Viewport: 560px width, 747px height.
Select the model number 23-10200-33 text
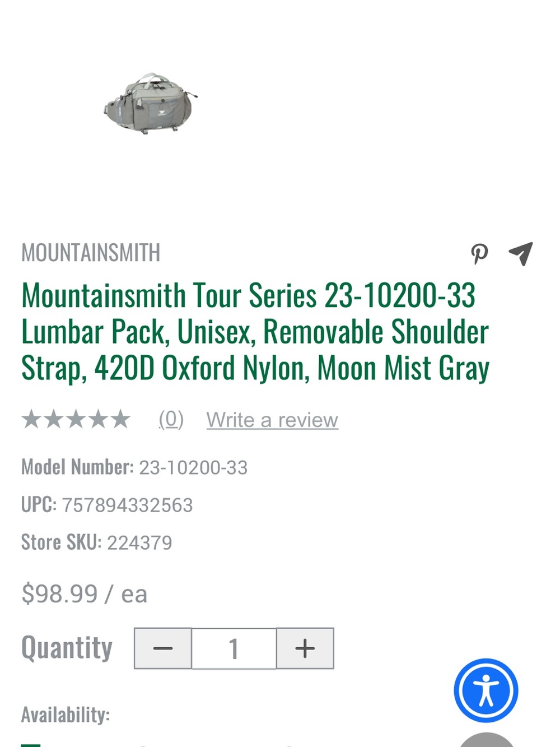(193, 468)
